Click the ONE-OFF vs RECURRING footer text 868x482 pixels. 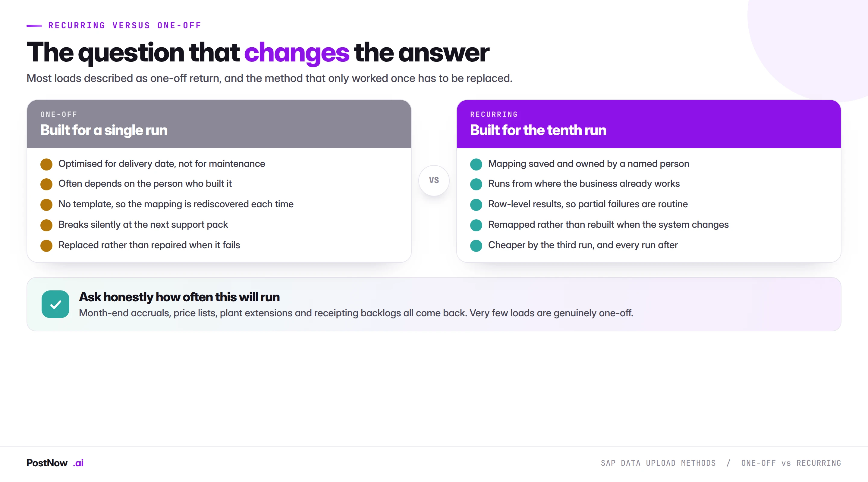(x=791, y=463)
